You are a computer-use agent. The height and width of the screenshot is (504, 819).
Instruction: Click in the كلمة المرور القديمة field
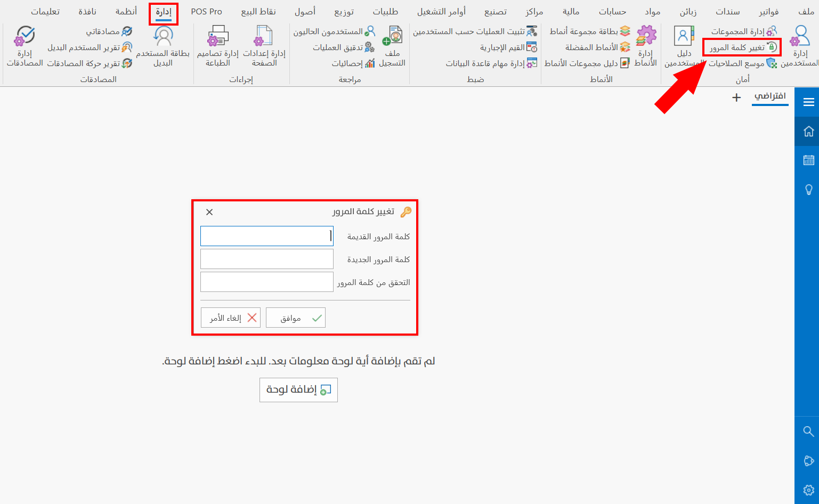tap(266, 235)
